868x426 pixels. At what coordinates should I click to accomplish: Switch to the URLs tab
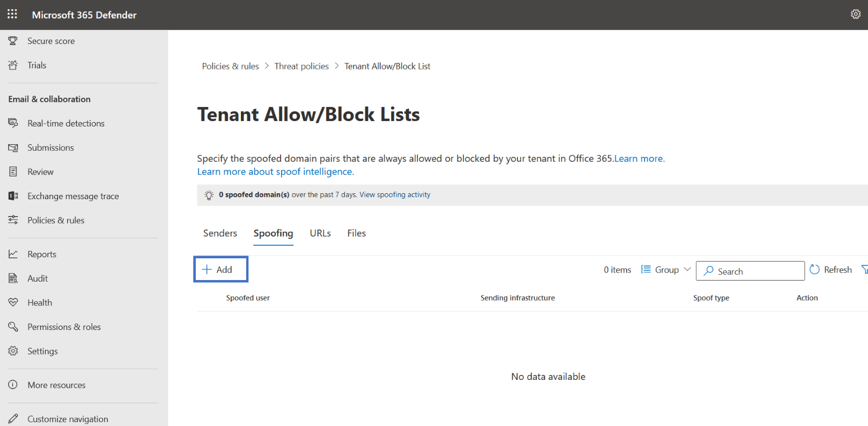point(320,233)
